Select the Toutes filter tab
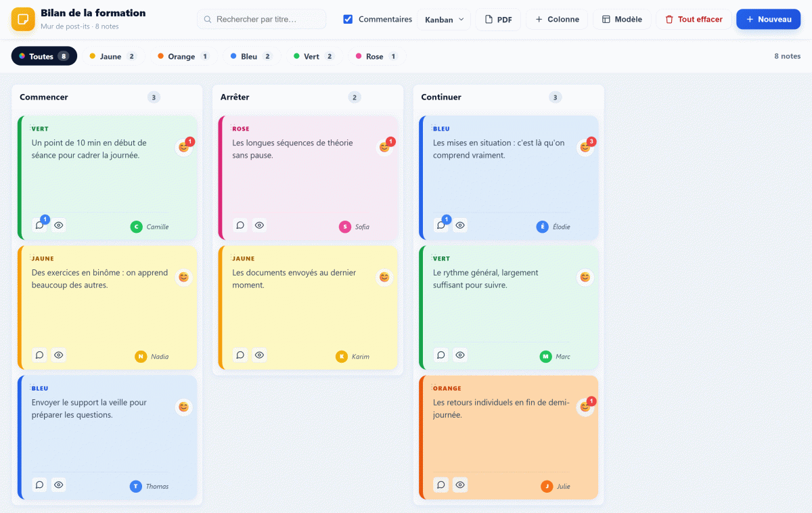 pyautogui.click(x=44, y=56)
